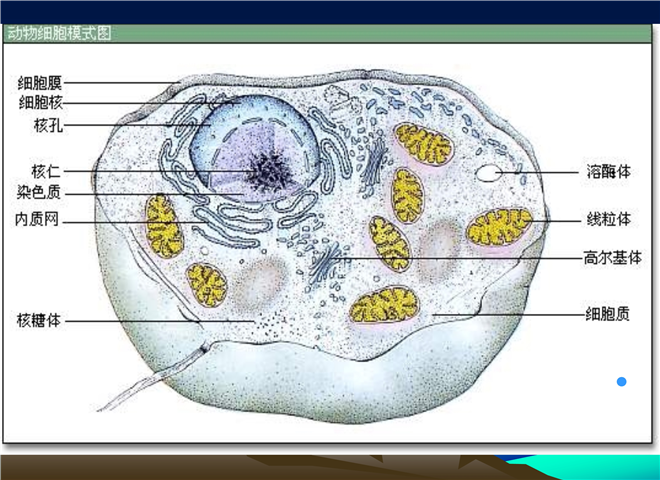Image resolution: width=660 pixels, height=480 pixels.
Task: Select the 细胞核 label
Action: tap(41, 102)
